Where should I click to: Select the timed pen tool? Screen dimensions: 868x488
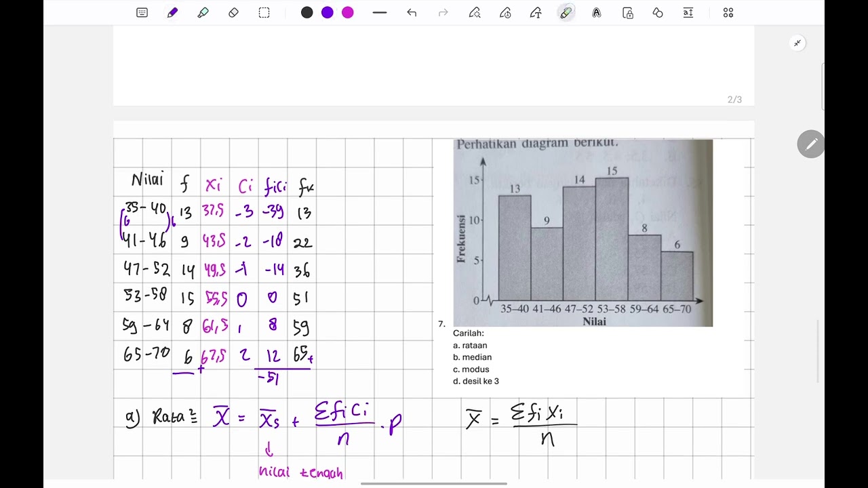tap(505, 13)
